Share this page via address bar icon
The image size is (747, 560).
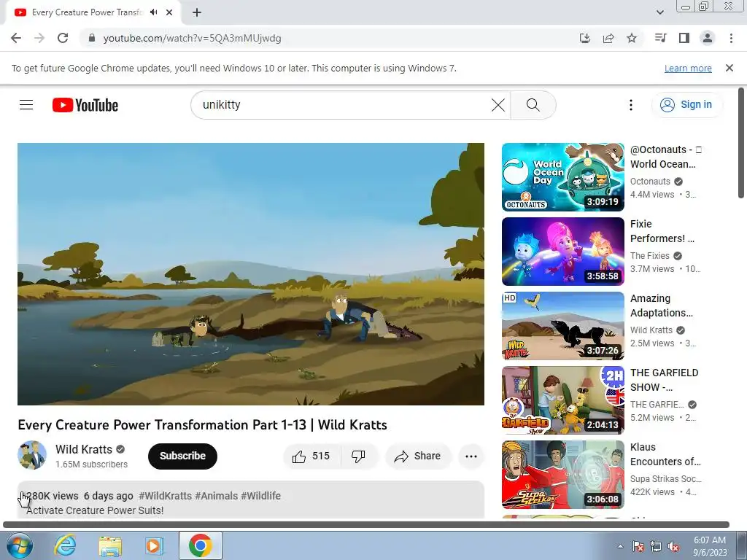point(608,38)
